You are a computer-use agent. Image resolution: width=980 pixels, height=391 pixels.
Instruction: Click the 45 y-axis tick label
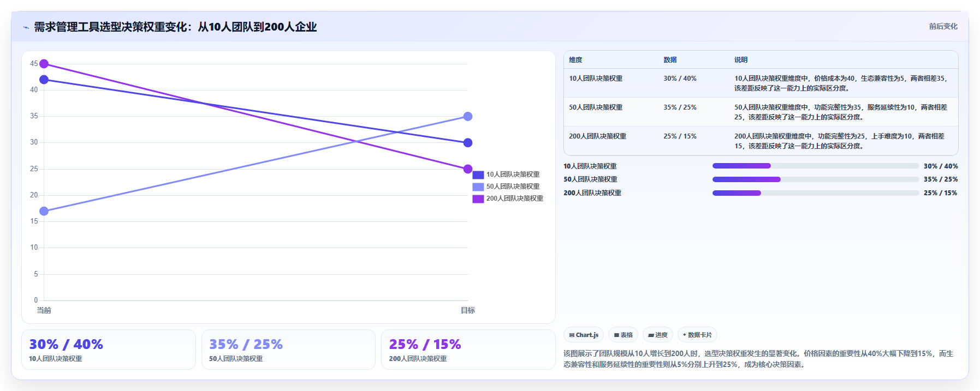34,64
